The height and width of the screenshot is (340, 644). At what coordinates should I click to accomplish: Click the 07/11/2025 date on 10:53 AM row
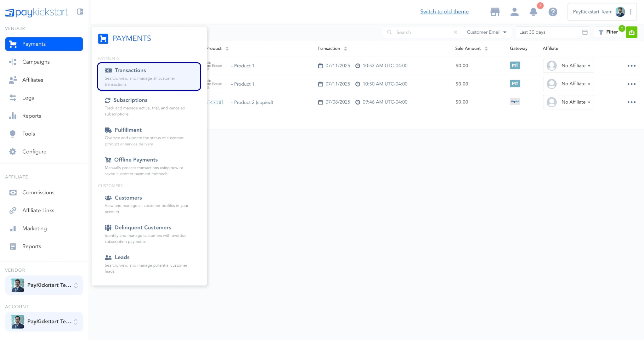tap(338, 66)
